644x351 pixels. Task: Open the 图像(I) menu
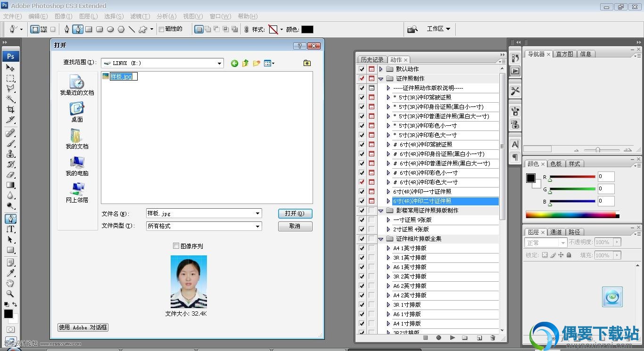pos(63,16)
